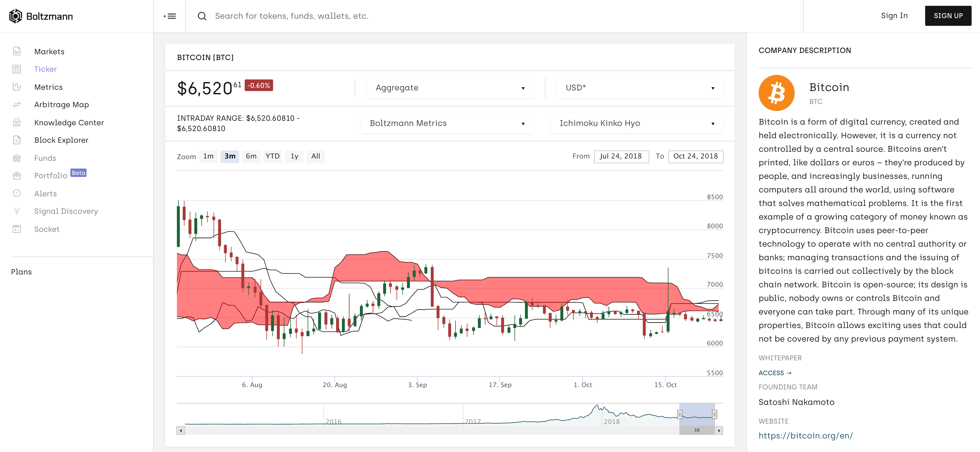Click the From date field
The image size is (980, 452).
[x=621, y=156]
